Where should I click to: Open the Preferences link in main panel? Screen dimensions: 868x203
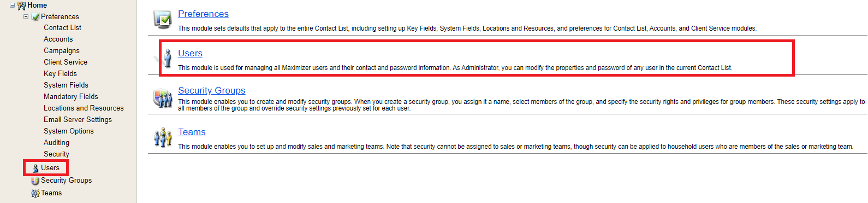click(x=203, y=14)
